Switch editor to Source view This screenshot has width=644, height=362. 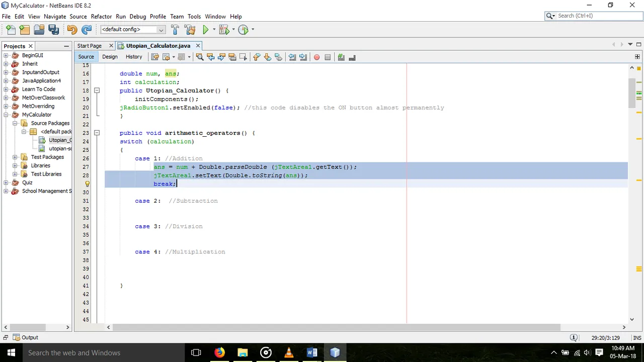[86, 57]
